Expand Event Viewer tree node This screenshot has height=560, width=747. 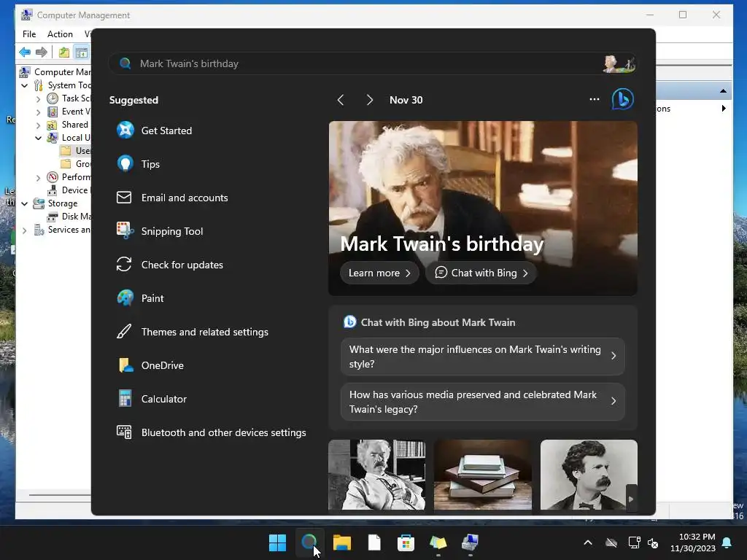click(x=38, y=112)
